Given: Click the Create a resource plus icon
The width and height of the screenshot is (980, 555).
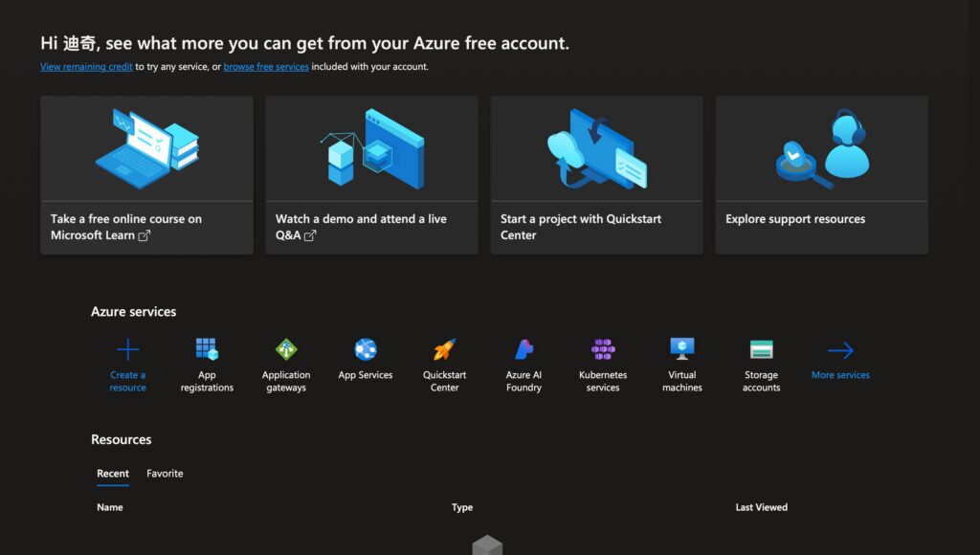Looking at the screenshot, I should [x=127, y=350].
